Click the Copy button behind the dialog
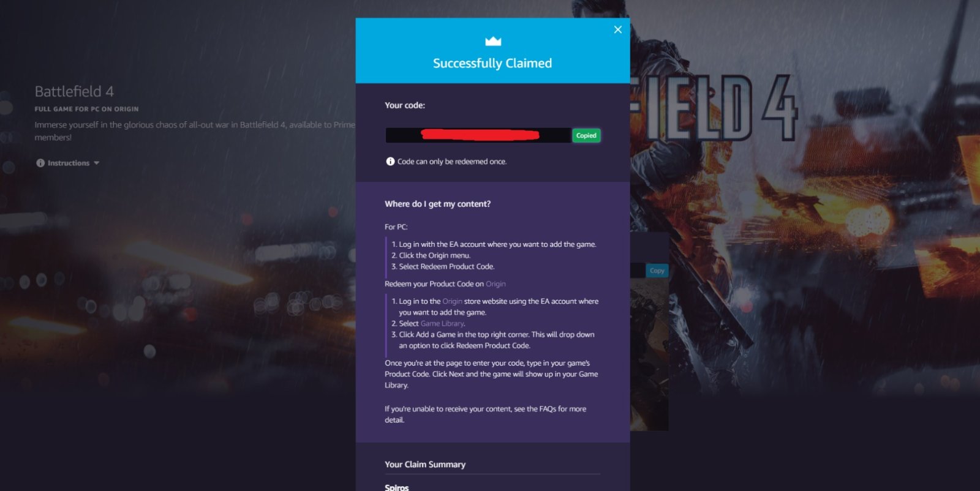The image size is (980, 491). pos(657,271)
